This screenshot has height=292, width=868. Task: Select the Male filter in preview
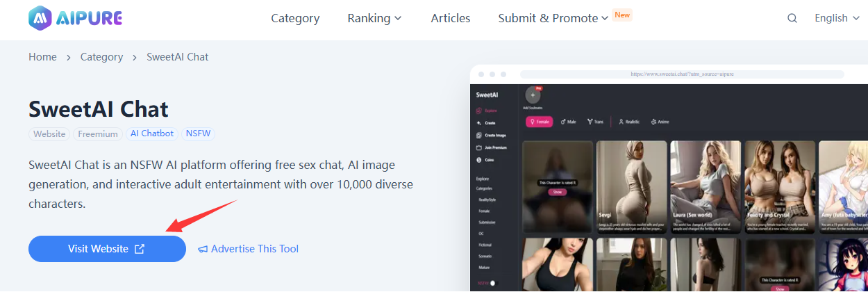(x=569, y=121)
